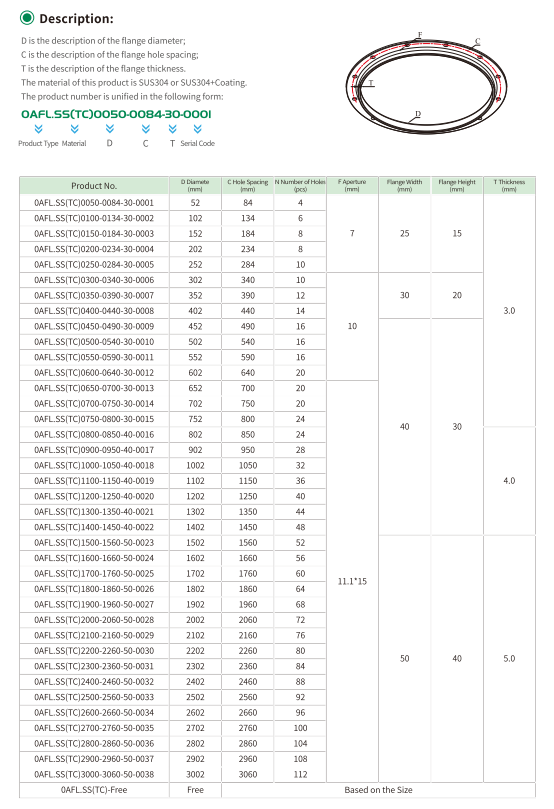554x809 pixels.
Task: Click the F Aperture value 7
Action: pyautogui.click(x=352, y=234)
